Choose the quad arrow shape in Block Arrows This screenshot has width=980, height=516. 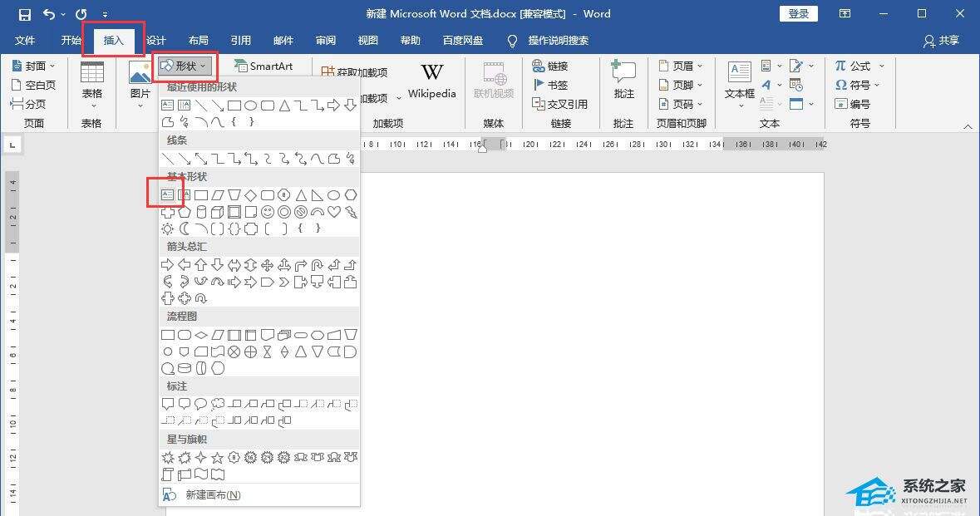coord(268,265)
